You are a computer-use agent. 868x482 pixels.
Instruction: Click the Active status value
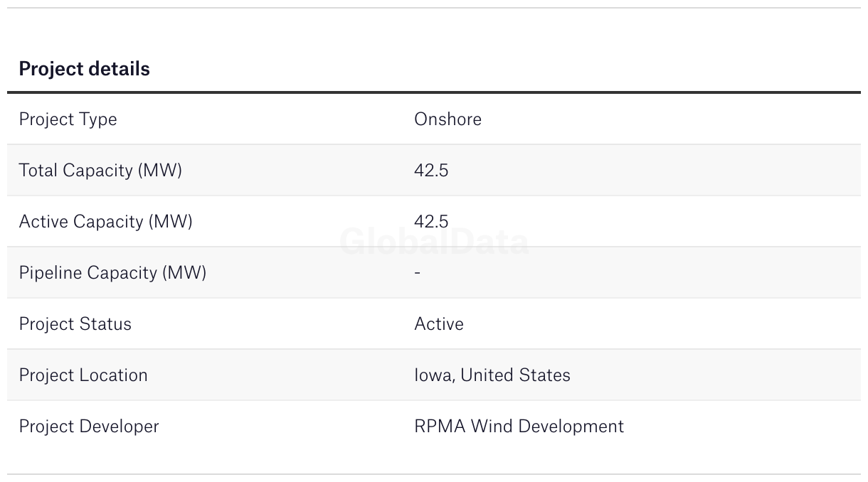pos(439,324)
